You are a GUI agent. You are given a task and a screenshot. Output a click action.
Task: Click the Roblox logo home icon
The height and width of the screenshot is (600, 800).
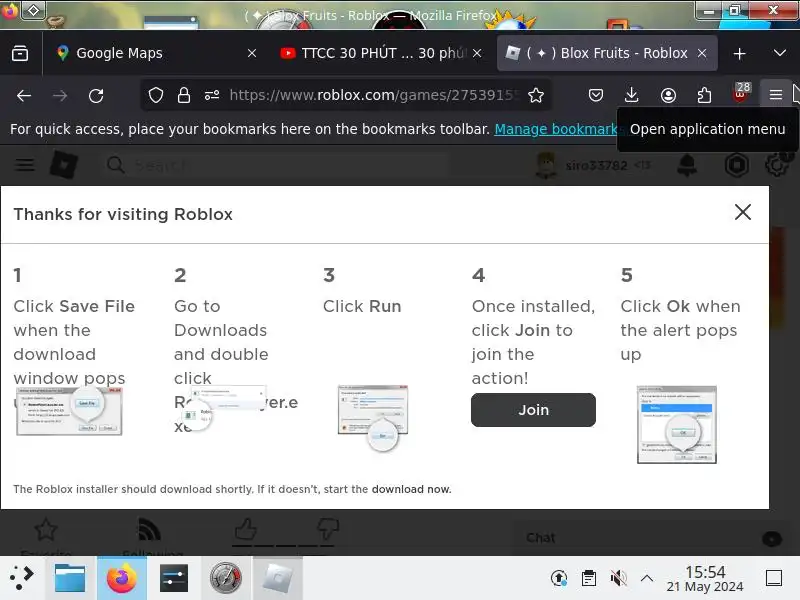pos(64,165)
